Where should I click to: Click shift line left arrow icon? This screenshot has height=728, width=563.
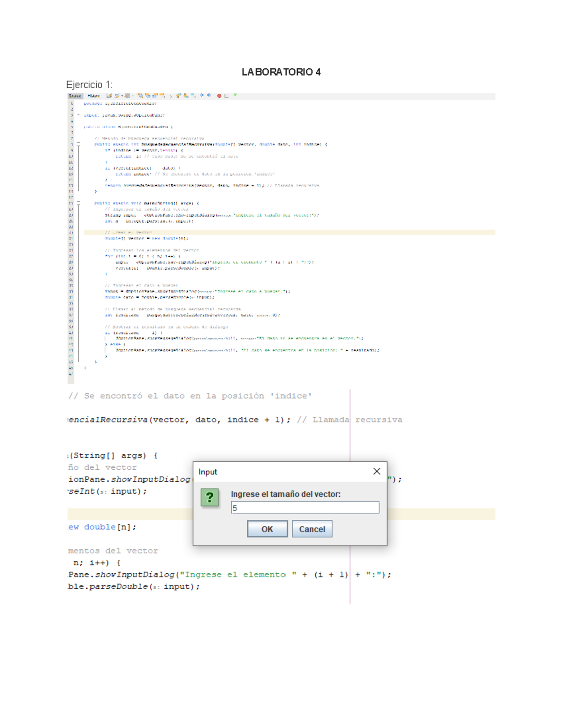tap(202, 96)
